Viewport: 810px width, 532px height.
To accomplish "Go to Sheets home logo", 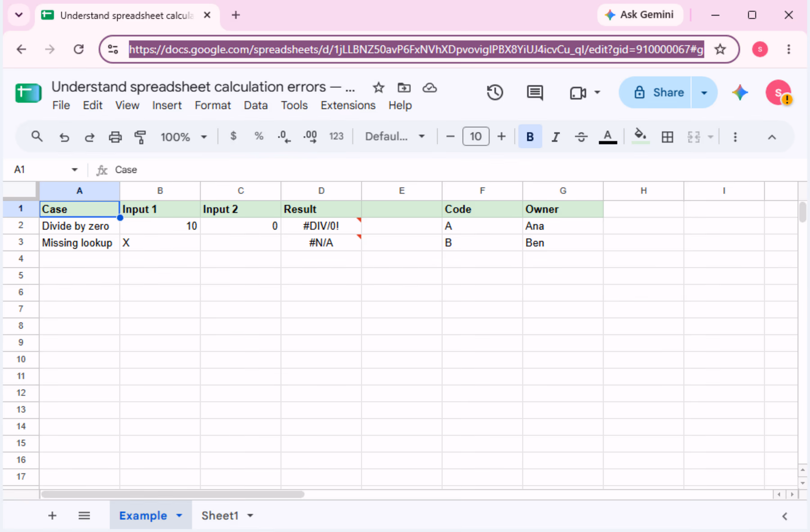I will point(28,93).
